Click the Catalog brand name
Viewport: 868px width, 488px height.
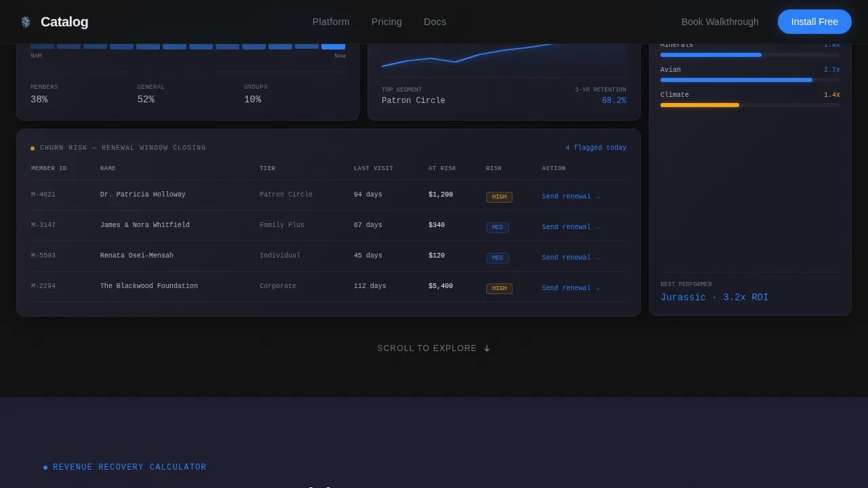64,22
